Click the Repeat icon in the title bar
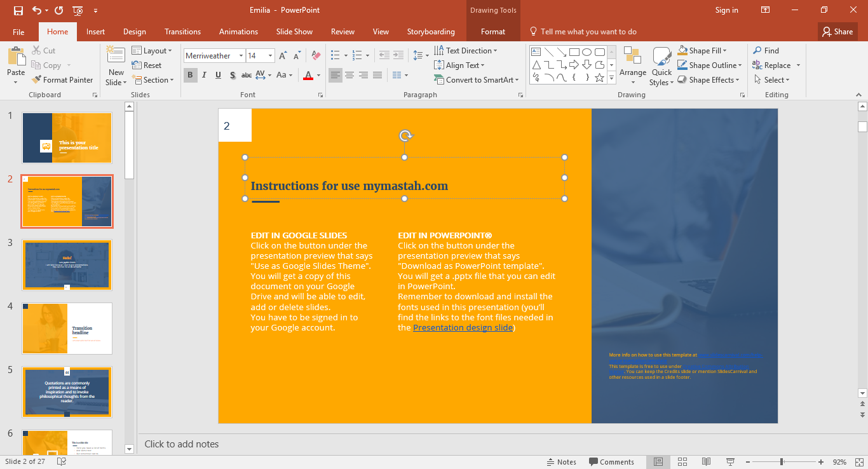 click(58, 10)
